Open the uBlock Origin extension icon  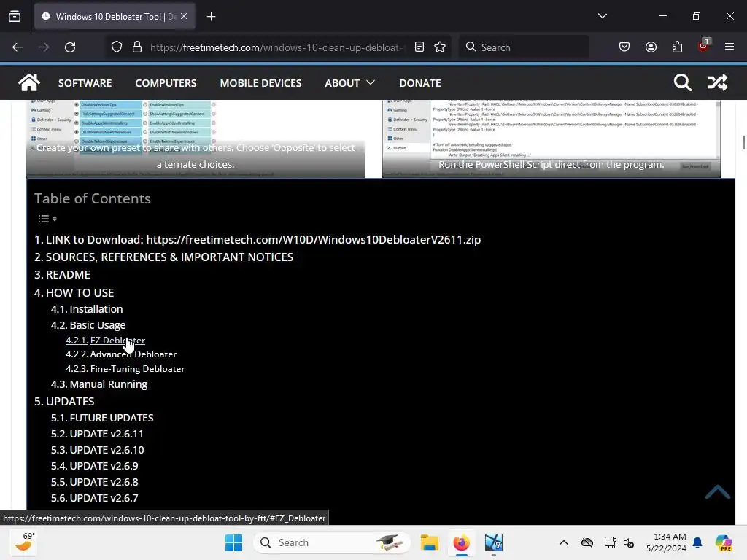click(x=703, y=46)
